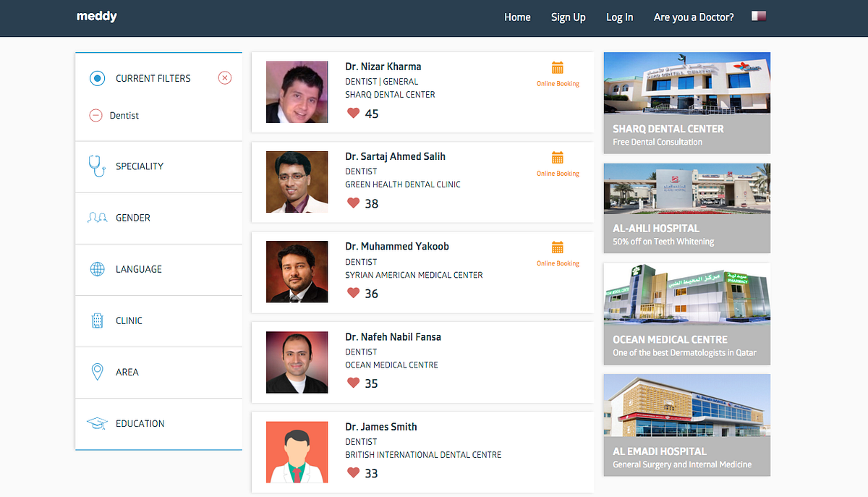Open the Log In page
The width and height of the screenshot is (868, 497).
point(619,17)
